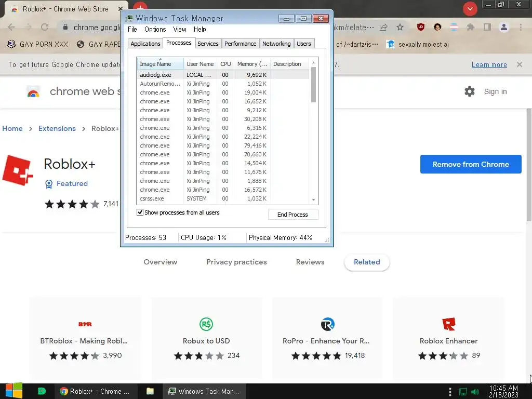Click Sign in link
Image resolution: width=532 pixels, height=399 pixels.
click(495, 91)
